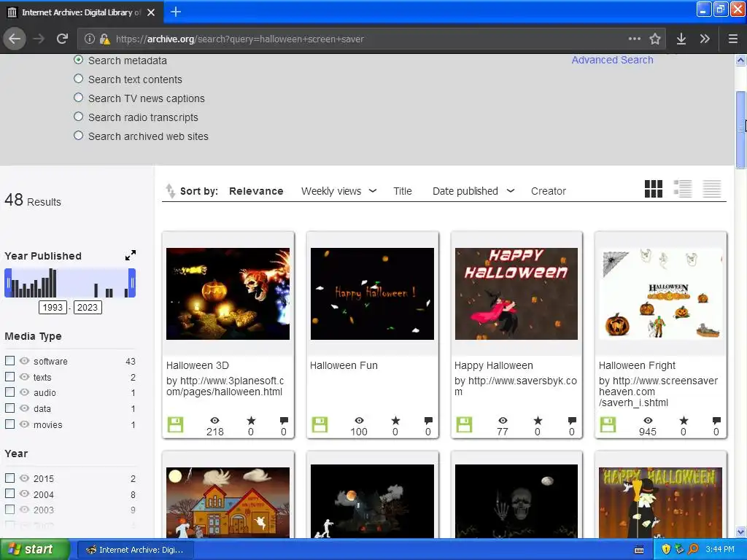Click favorites star on Halloween 3D card

point(251,421)
